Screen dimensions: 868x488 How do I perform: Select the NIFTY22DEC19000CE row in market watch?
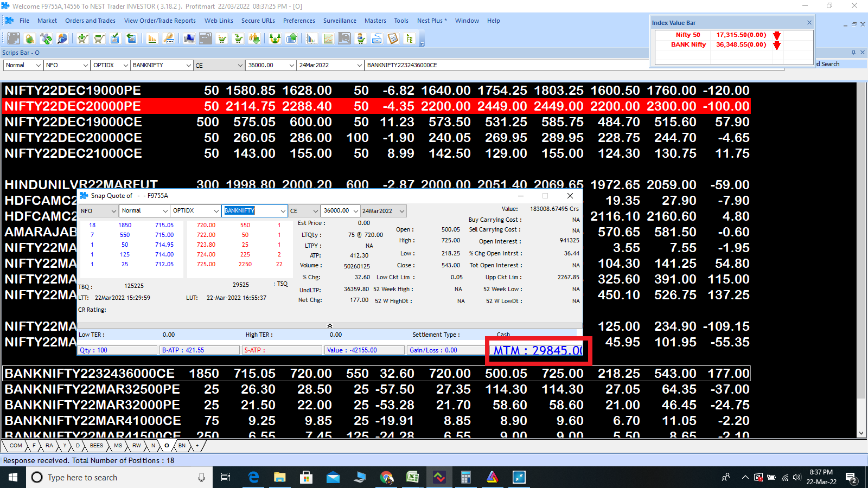coord(73,122)
